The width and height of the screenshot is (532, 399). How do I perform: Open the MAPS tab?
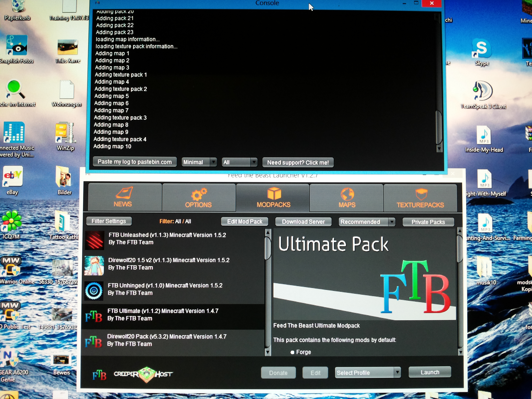tap(347, 198)
